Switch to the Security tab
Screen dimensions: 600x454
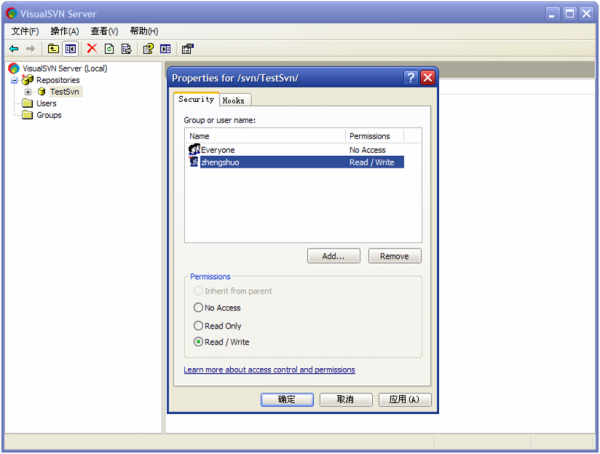pyautogui.click(x=196, y=99)
